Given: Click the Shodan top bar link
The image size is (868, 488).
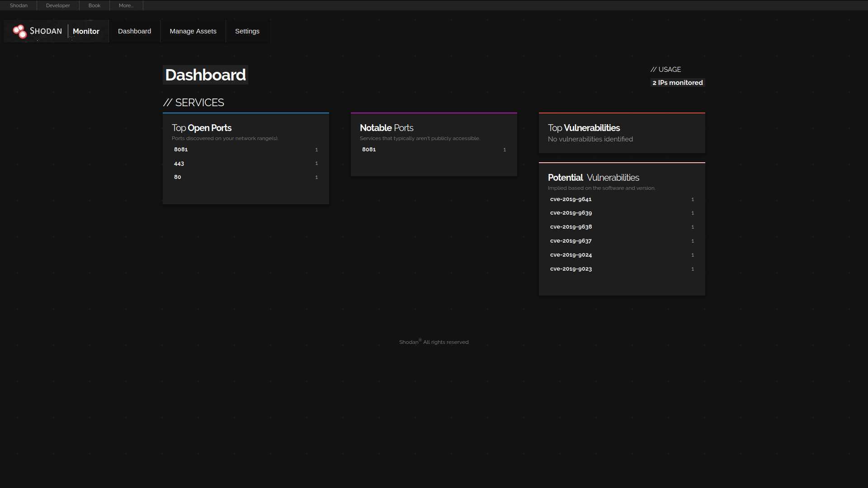Looking at the screenshot, I should pos(19,5).
